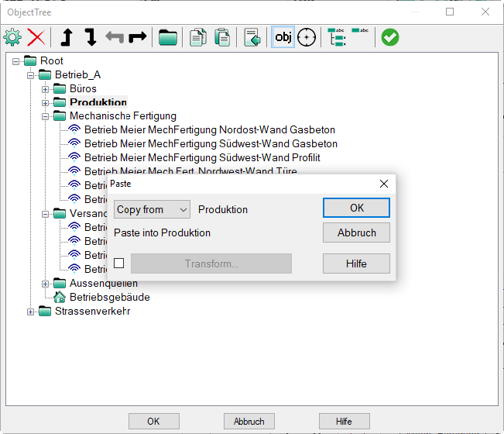Image resolution: width=504 pixels, height=434 pixels.
Task: Click the single abc label icon
Action: pyautogui.click(x=360, y=30)
